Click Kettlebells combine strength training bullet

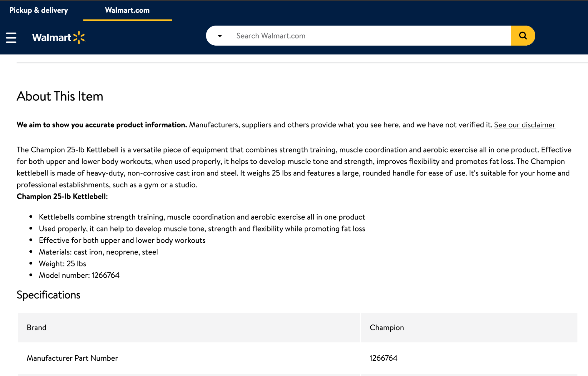(202, 217)
